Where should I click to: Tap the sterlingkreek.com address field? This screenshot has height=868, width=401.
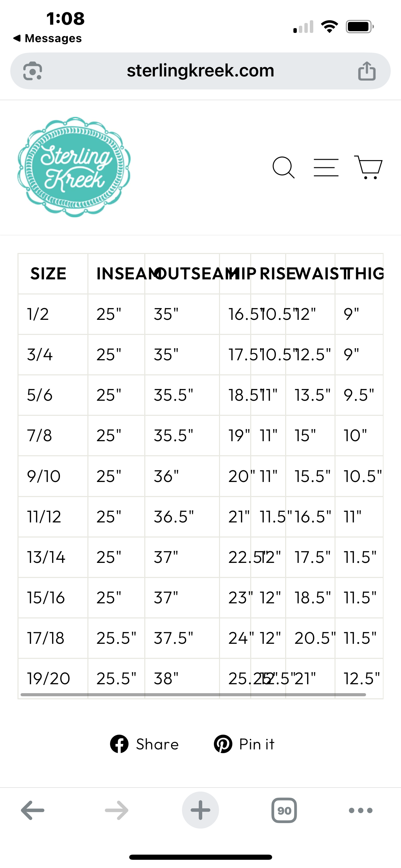(200, 71)
